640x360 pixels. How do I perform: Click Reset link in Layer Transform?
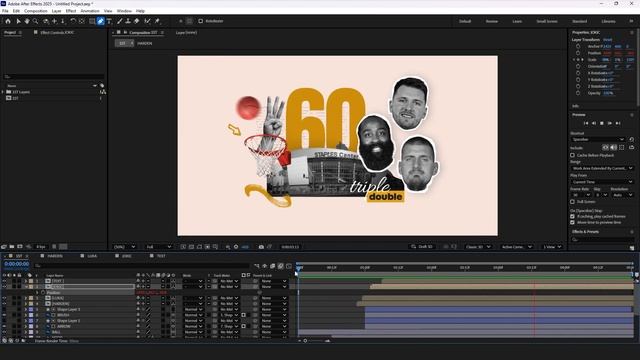[x=607, y=40]
